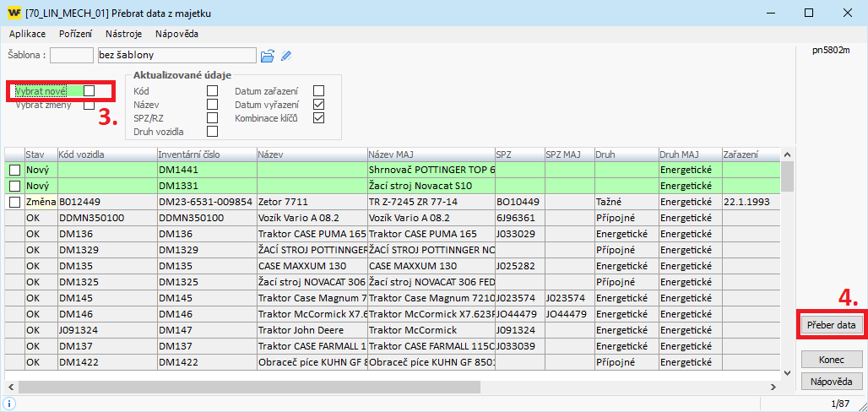The image size is (868, 412).
Task: Enable the SPZ/RZ update checkbox
Action: (x=212, y=117)
